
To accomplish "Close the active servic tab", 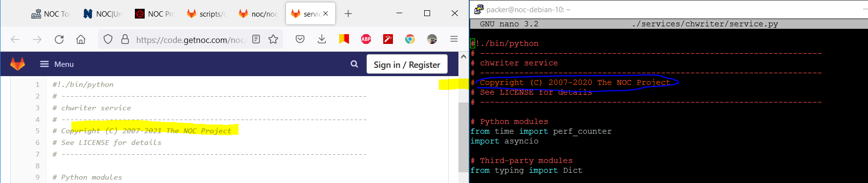I will [325, 14].
